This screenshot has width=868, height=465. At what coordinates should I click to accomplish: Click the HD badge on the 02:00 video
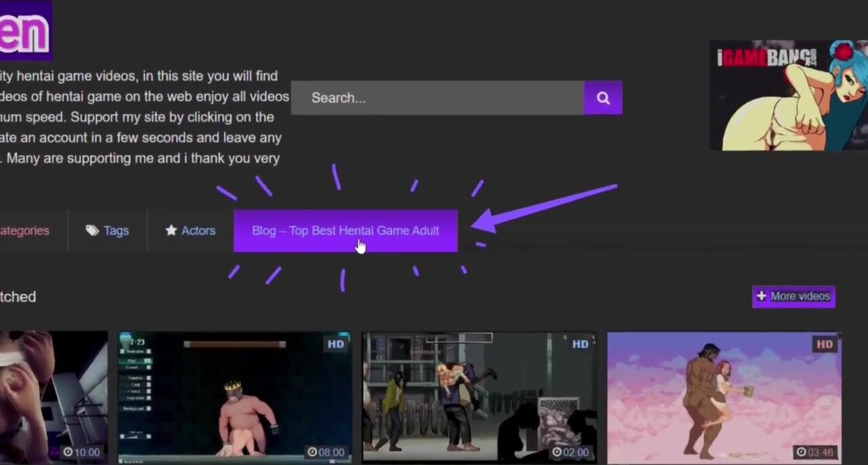(580, 344)
